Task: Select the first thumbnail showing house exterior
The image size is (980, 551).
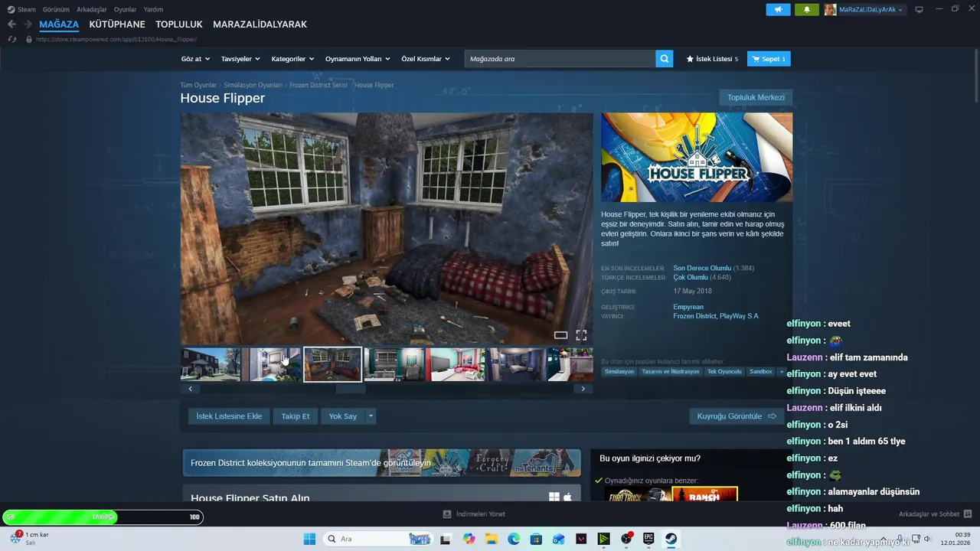Action: click(x=211, y=364)
